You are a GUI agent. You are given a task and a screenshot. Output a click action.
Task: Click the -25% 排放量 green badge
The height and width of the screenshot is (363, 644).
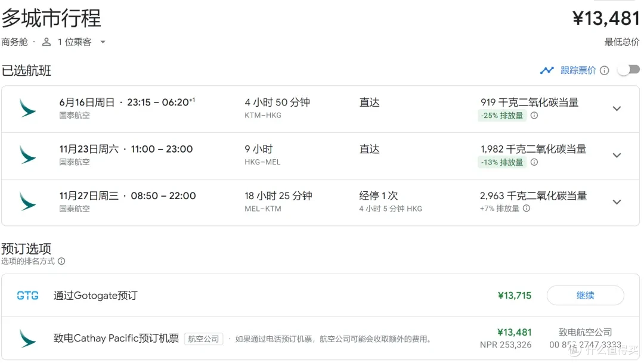point(502,116)
